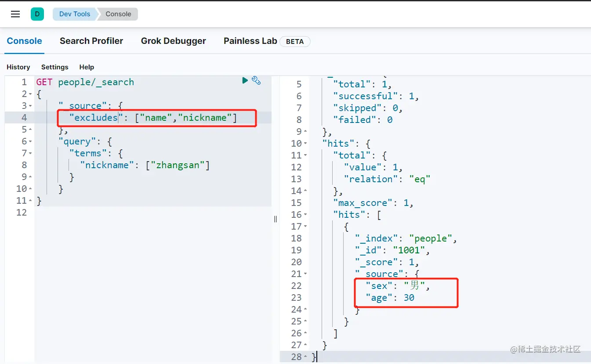Collapse the terms block at line 7
This screenshot has width=591, height=364.
[30, 154]
